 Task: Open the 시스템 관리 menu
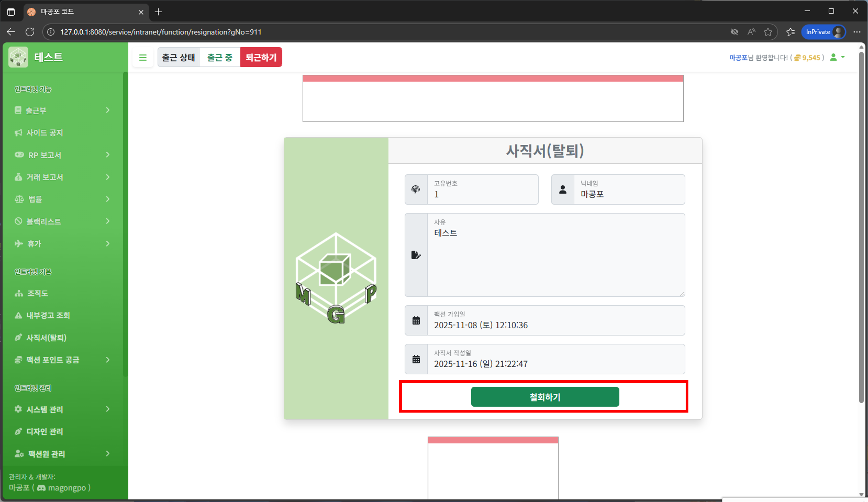[45, 409]
